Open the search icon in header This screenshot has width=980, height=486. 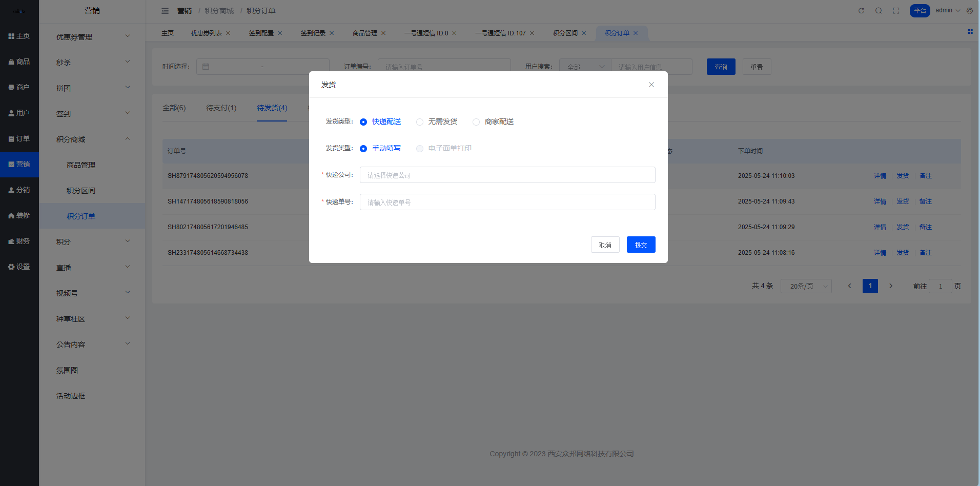879,11
